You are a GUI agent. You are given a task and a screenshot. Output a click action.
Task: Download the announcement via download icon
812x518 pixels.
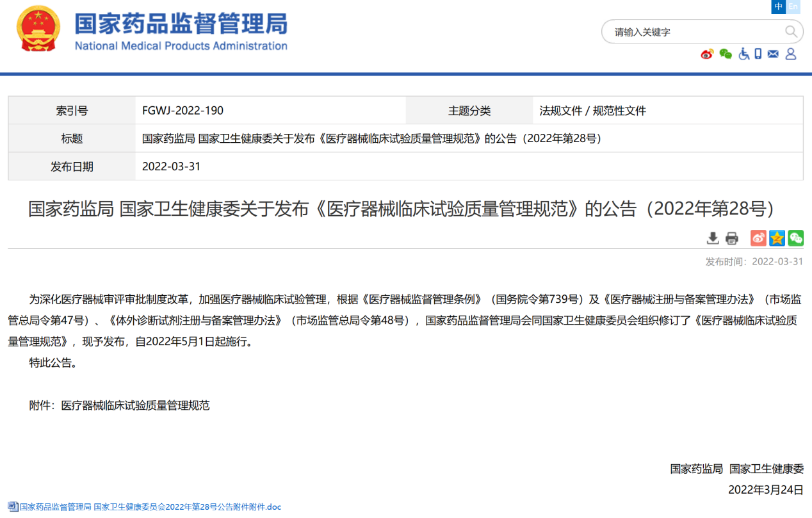(x=713, y=238)
